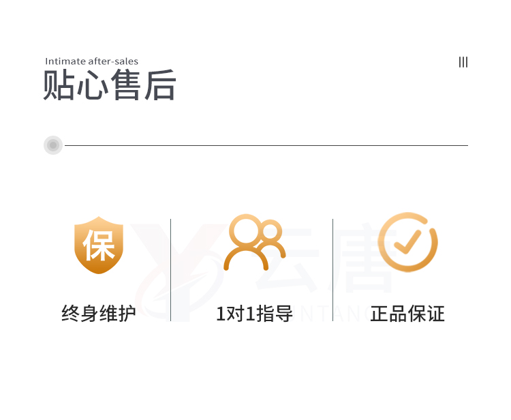Click the horizontal divider line under heading
The height and width of the screenshot is (420, 511).
pos(266,145)
